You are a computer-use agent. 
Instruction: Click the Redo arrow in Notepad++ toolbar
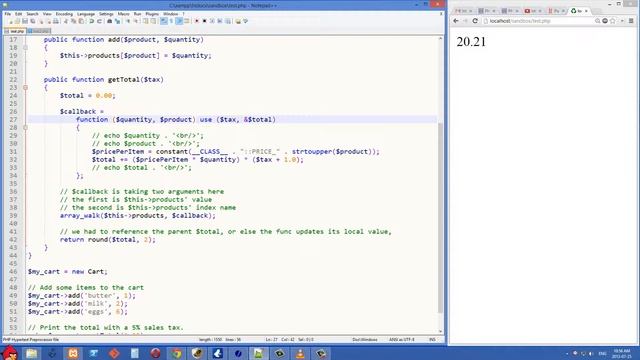100,21
